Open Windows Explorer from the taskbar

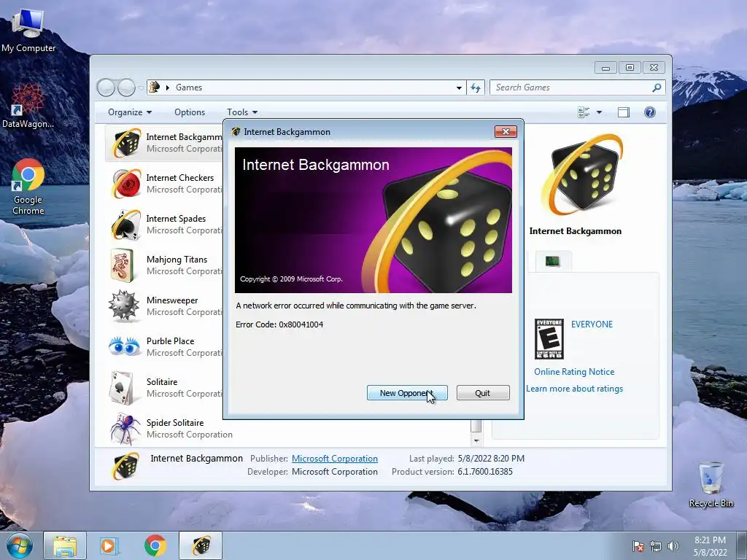[x=65, y=545]
